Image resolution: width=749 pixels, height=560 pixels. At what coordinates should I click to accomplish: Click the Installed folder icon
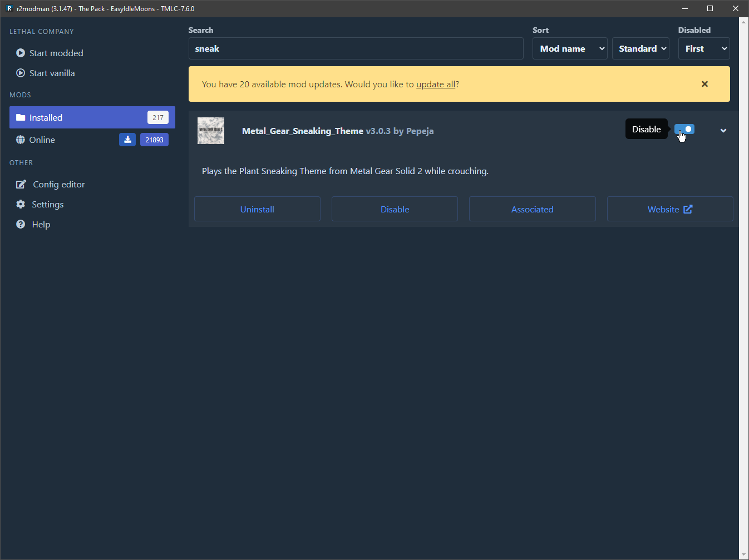tap(21, 117)
